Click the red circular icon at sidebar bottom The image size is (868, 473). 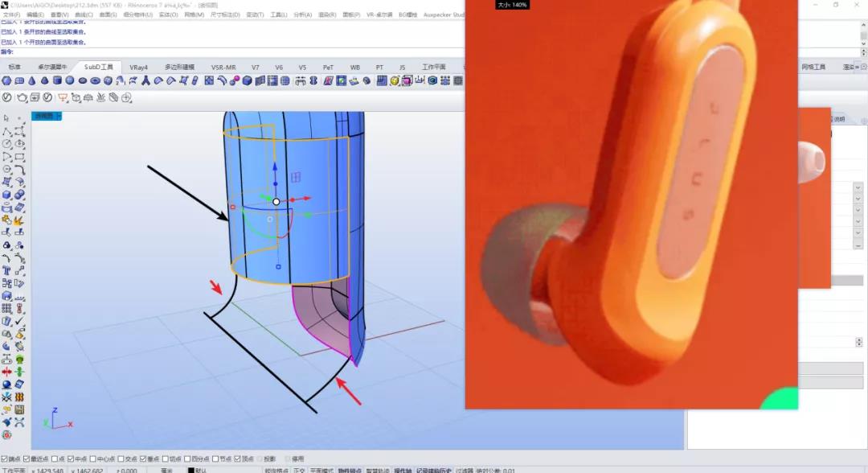6,435
